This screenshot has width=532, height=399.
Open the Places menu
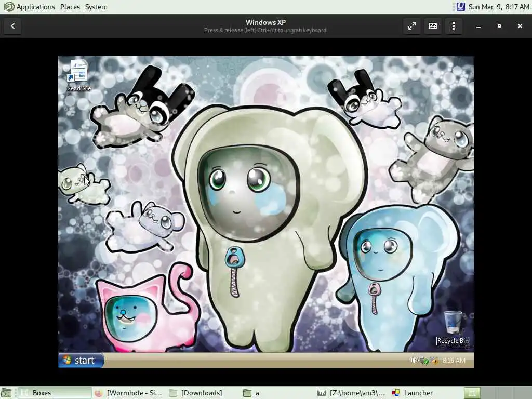70,7
